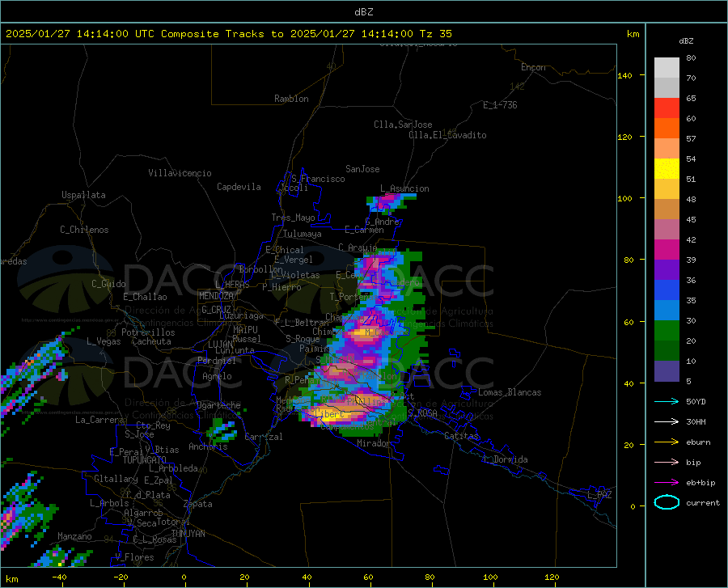Click the Lomas_Blancas label
This screenshot has height=588, width=728.
pyautogui.click(x=510, y=392)
